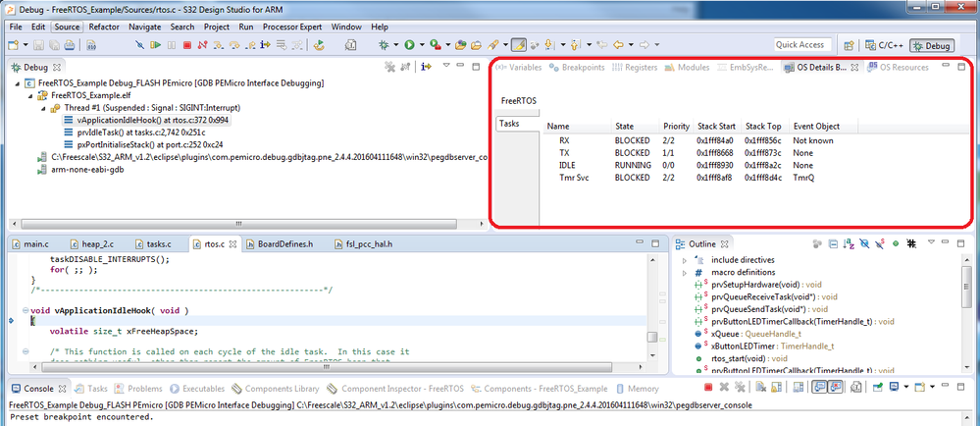
Task: Open the Debug launch dropdown arrow
Action: pos(396,45)
